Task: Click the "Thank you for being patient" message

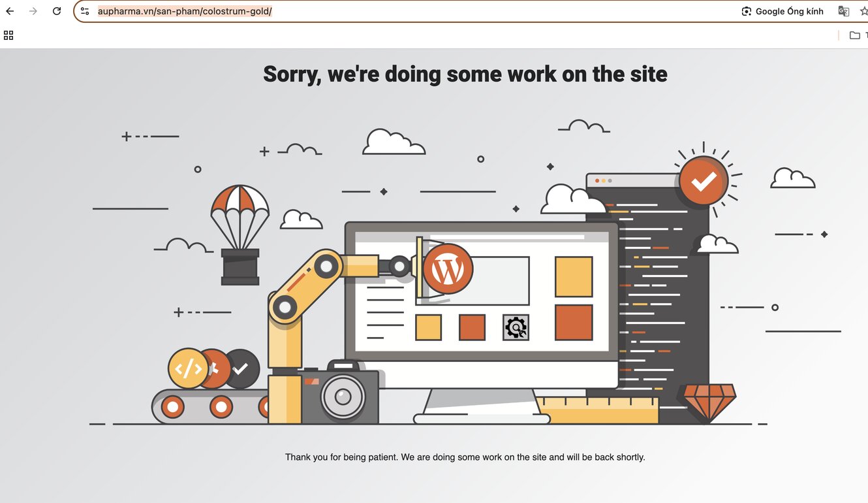Action: 465,457
